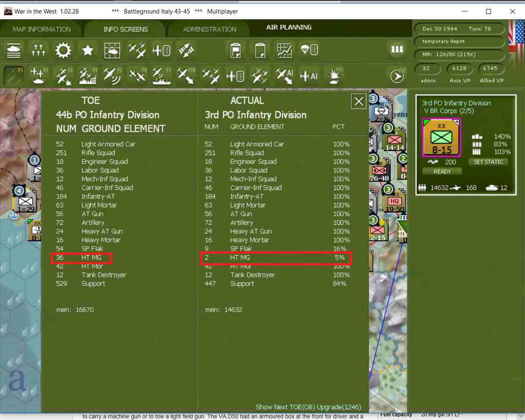525x420 pixels.
Task: Open the weather map icon
Action: point(112,50)
